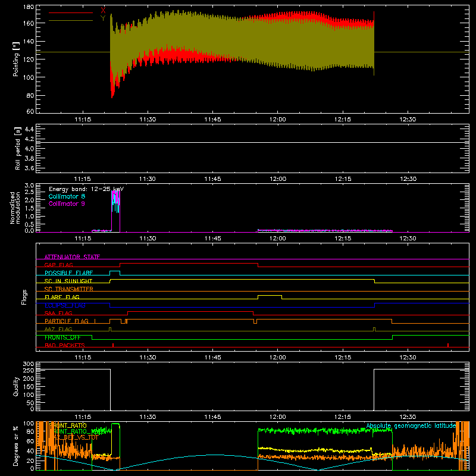
Task: Click the 'Degrees or %' axis title
Action: [x=16, y=446]
